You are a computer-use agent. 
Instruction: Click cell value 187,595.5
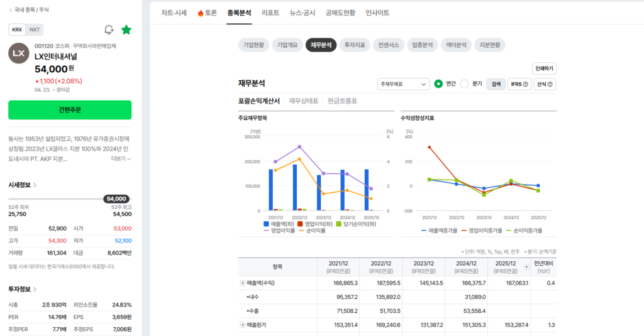[x=386, y=283]
